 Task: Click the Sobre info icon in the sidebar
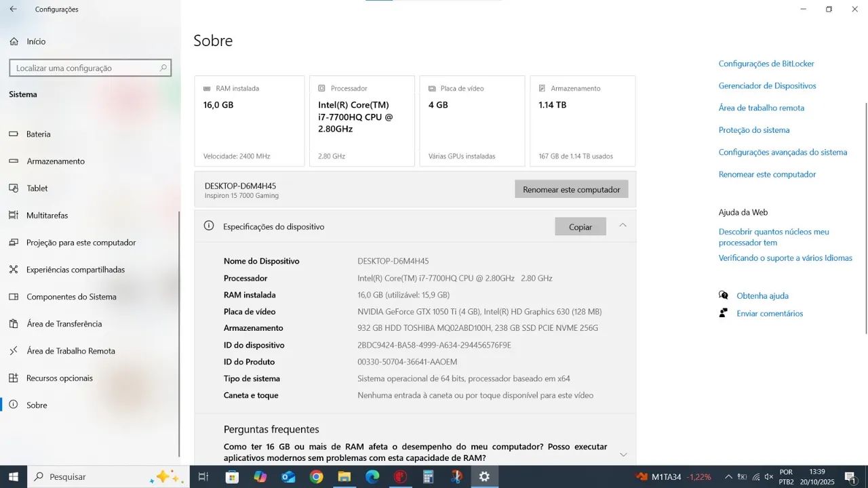point(14,405)
